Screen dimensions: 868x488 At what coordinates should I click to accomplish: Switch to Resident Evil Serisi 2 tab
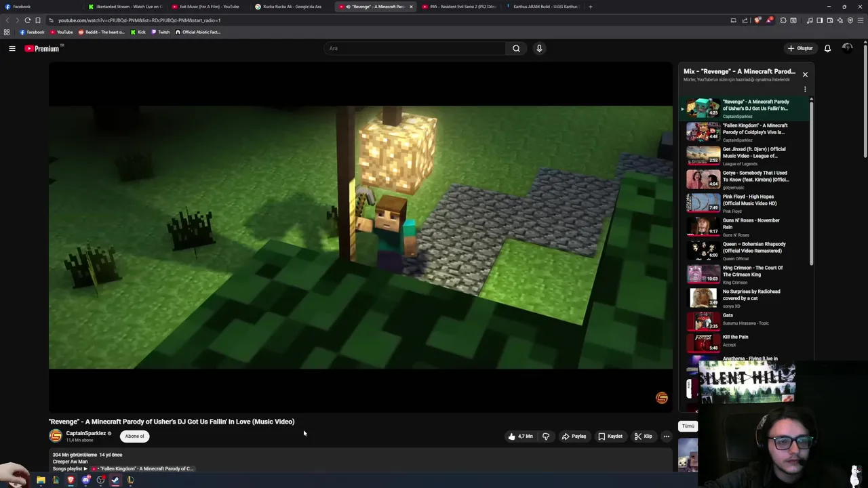tap(460, 7)
